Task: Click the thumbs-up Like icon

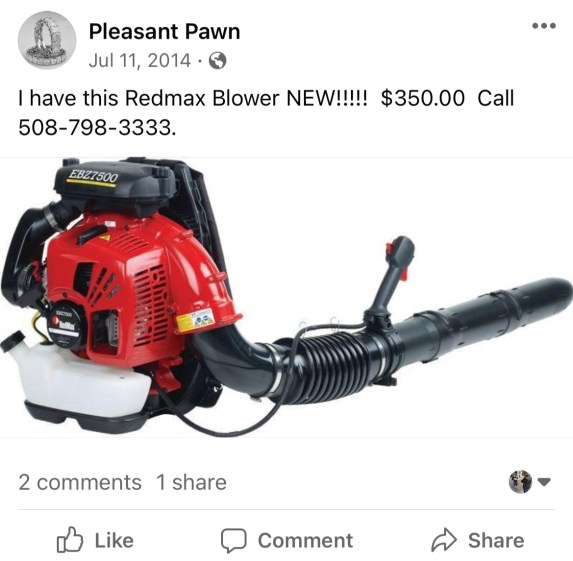Action: coord(70,539)
